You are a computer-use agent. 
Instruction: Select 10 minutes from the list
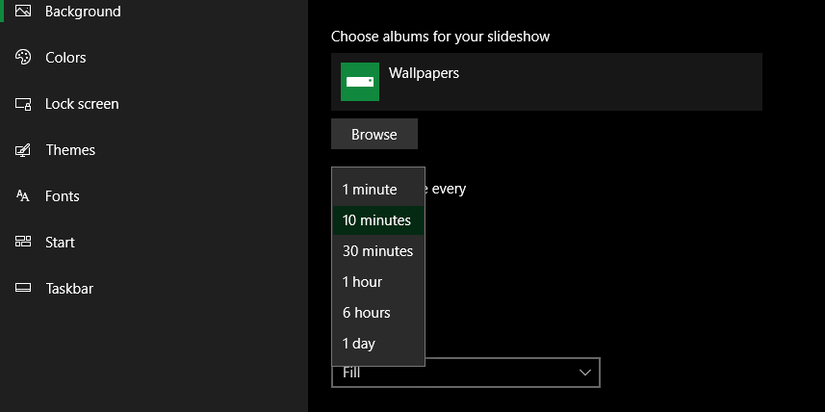point(378,220)
